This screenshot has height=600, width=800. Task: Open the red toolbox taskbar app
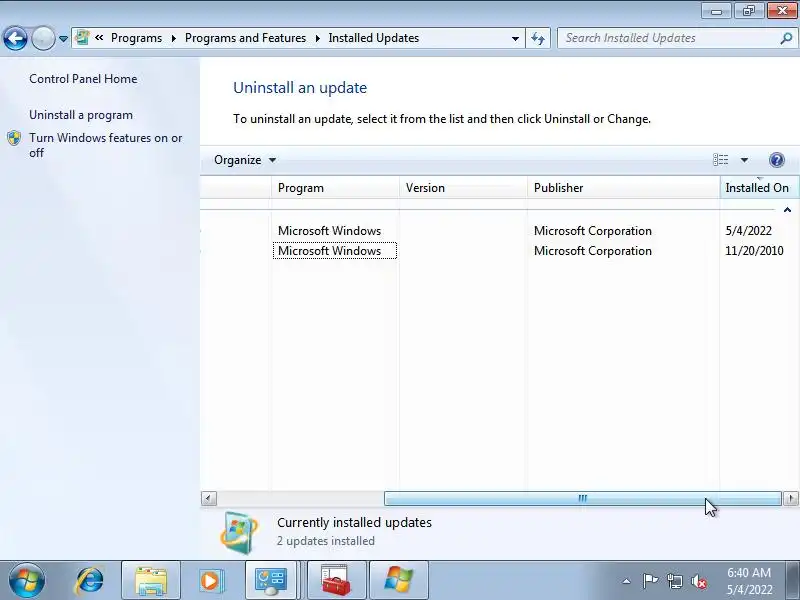(x=336, y=581)
